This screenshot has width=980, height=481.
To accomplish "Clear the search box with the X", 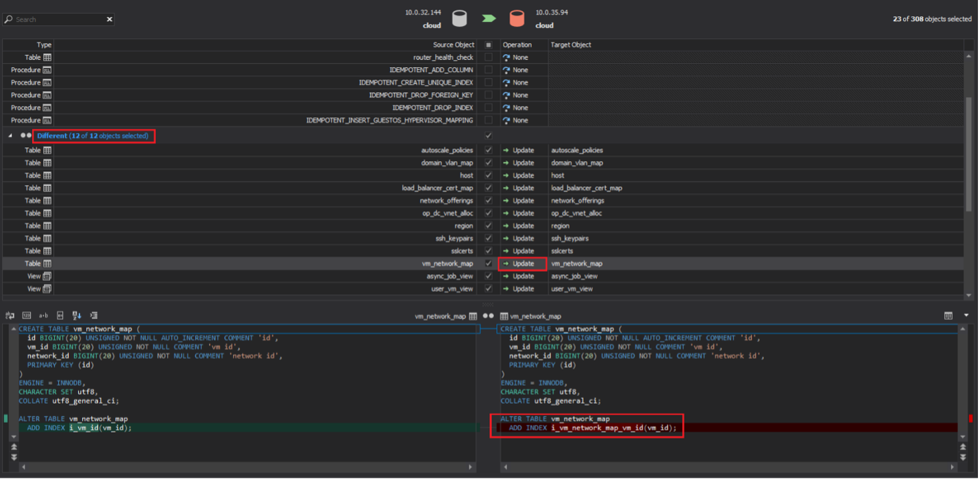I will point(109,19).
